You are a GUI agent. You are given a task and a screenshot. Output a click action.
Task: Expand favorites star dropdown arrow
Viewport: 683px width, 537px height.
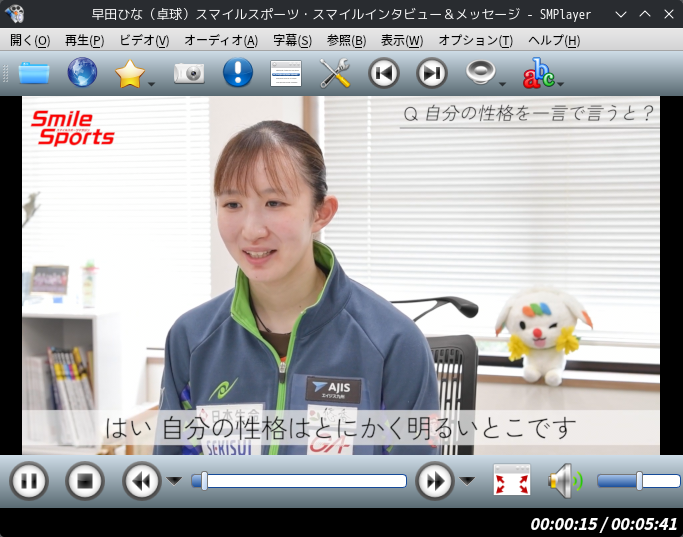[152, 84]
